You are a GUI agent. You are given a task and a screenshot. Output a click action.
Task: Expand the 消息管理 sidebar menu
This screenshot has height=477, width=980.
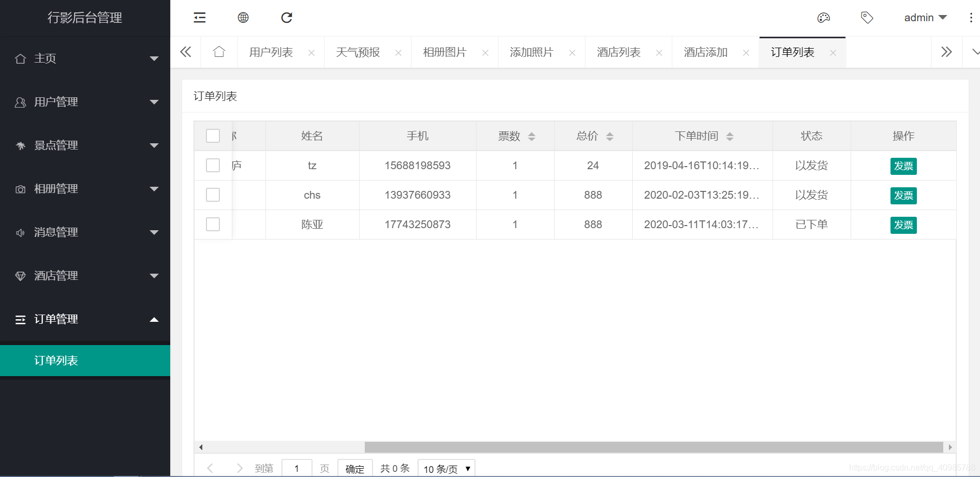85,232
